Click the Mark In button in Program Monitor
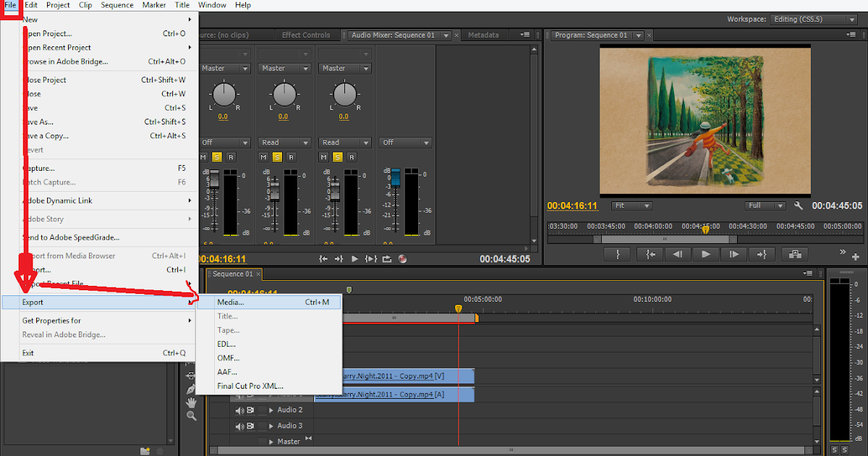This screenshot has width=868, height=456. (x=618, y=254)
